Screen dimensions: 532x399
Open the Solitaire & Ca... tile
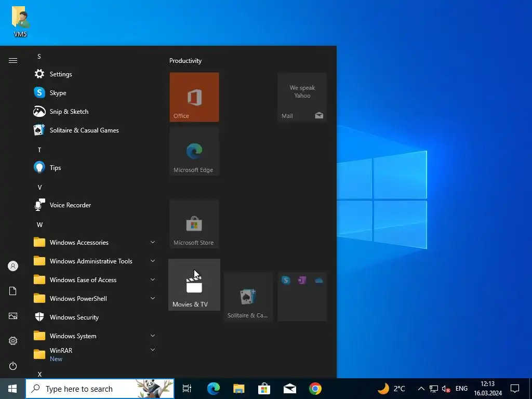(248, 297)
